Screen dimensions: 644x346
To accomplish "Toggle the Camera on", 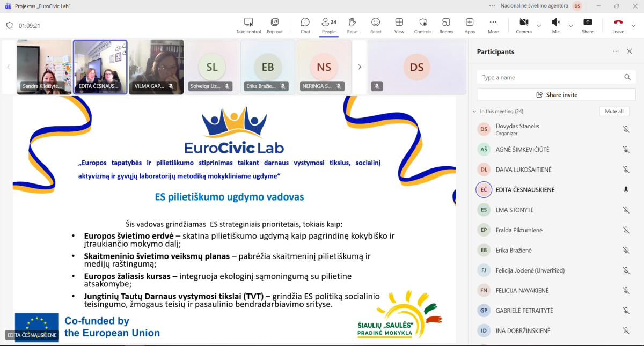I will (523, 25).
